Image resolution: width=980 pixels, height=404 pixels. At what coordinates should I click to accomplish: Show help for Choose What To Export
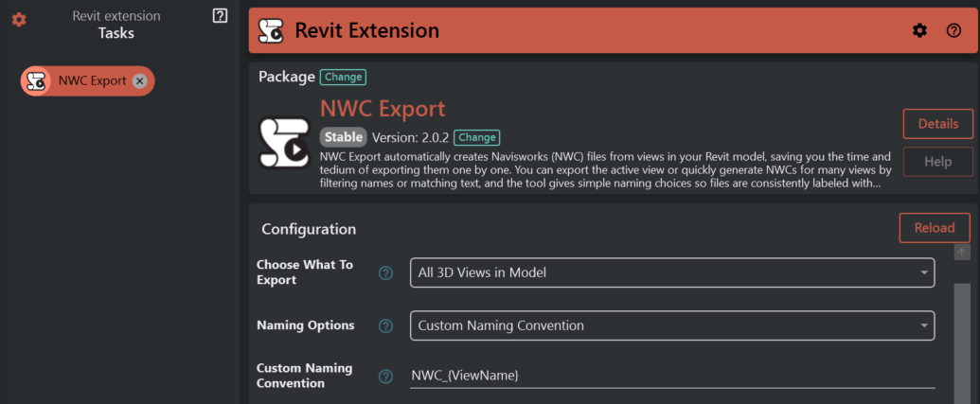click(x=386, y=272)
